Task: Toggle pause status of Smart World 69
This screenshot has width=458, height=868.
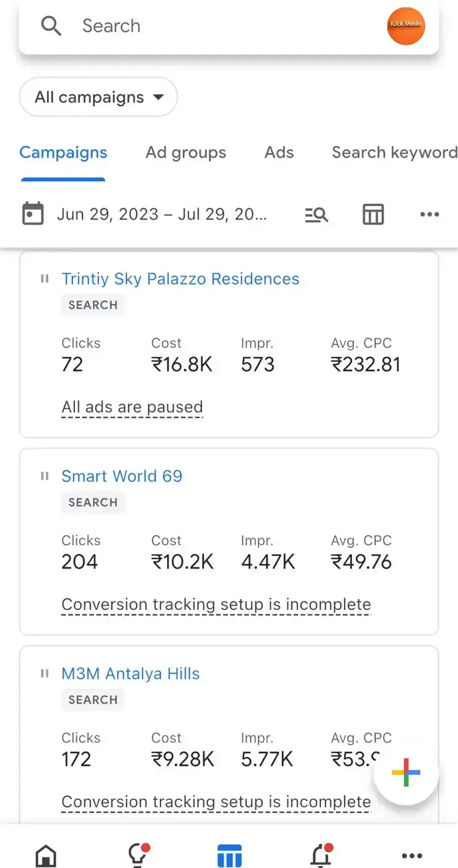Action: tap(45, 476)
